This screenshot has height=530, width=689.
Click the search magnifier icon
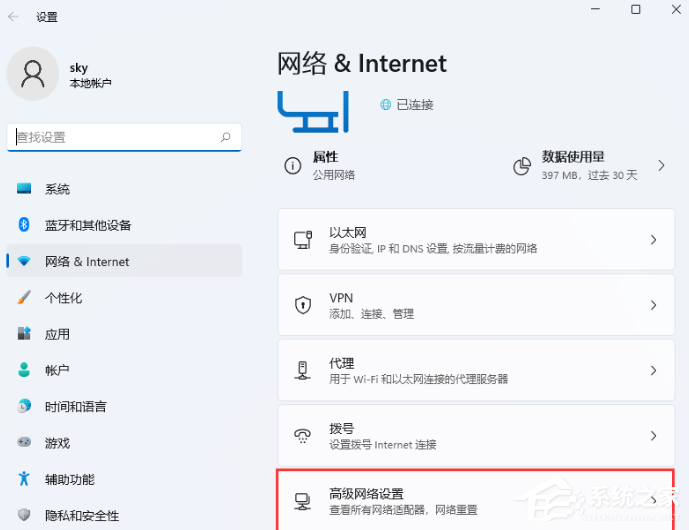pos(226,137)
